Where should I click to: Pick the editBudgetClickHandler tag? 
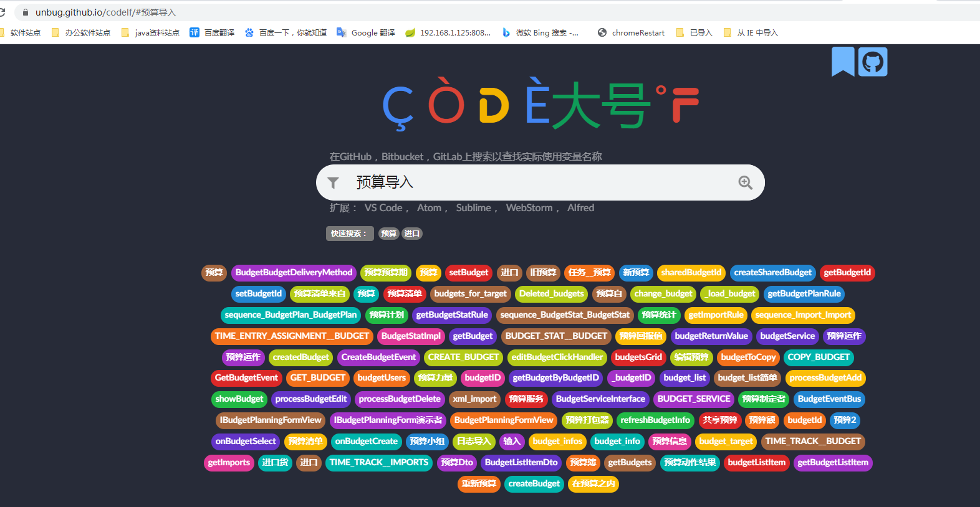tap(557, 358)
